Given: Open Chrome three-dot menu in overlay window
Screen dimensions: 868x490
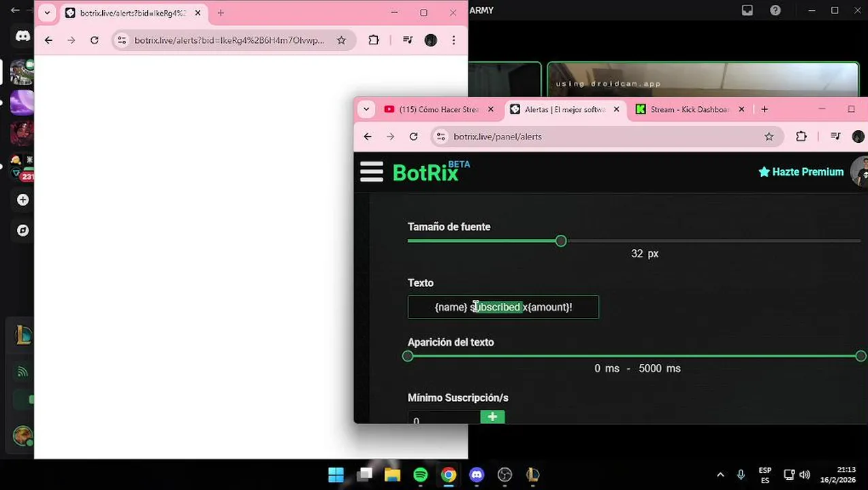Looking at the screenshot, I should (x=453, y=40).
